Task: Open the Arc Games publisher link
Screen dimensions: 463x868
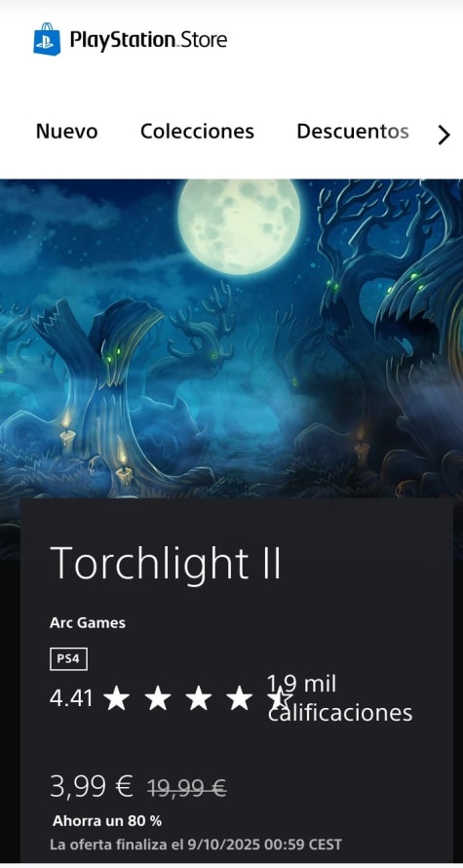Action: click(88, 623)
